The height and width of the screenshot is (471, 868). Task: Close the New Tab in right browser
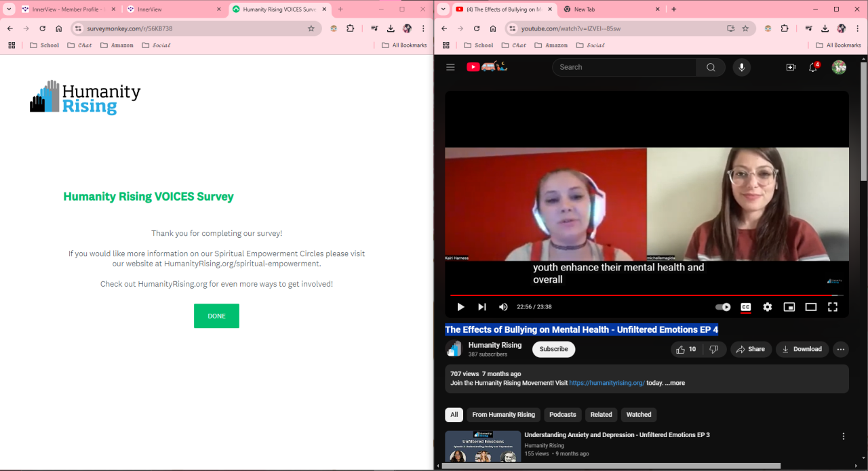point(658,9)
